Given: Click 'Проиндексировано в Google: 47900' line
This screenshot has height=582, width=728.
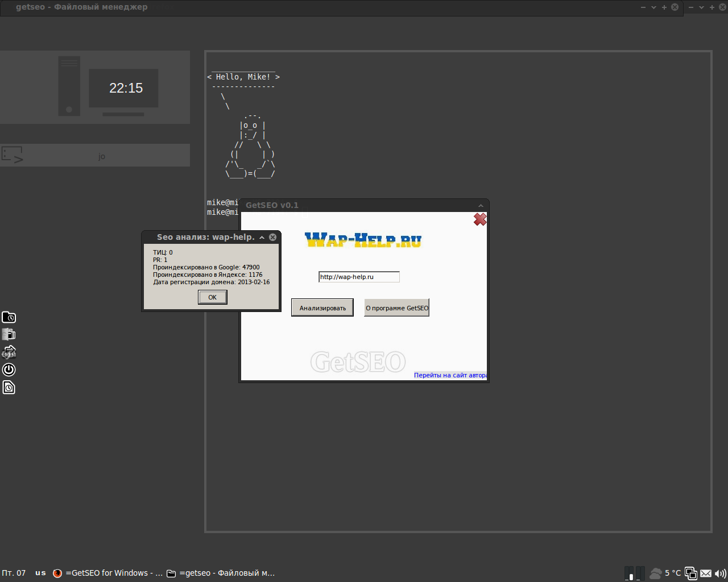Looking at the screenshot, I should click(x=206, y=267).
